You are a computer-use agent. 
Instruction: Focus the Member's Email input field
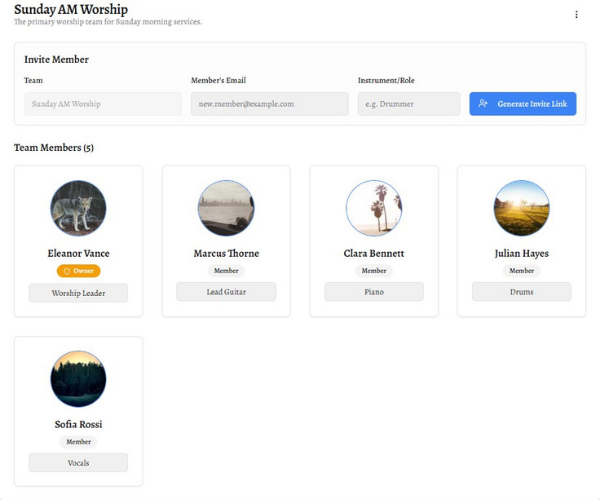coord(269,104)
